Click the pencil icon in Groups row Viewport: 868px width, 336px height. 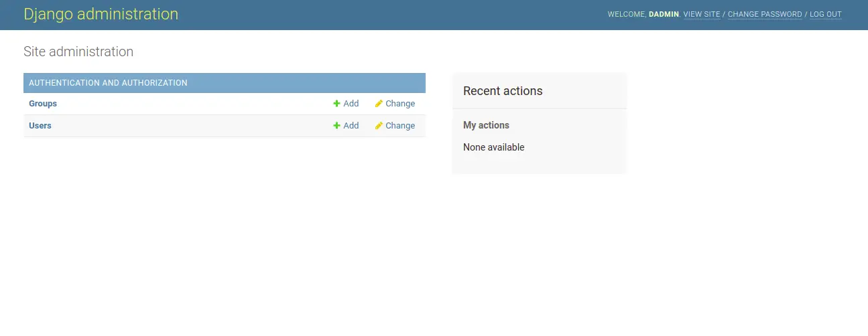pyautogui.click(x=379, y=104)
